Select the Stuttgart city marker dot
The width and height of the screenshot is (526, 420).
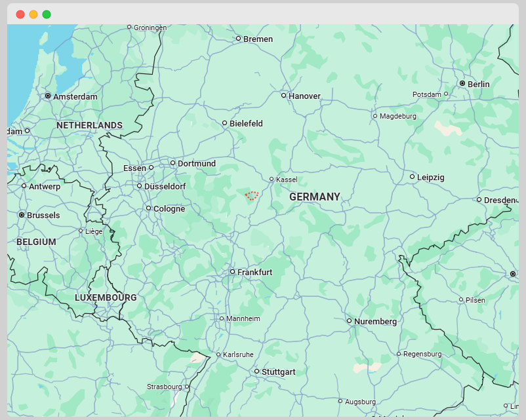tap(256, 372)
